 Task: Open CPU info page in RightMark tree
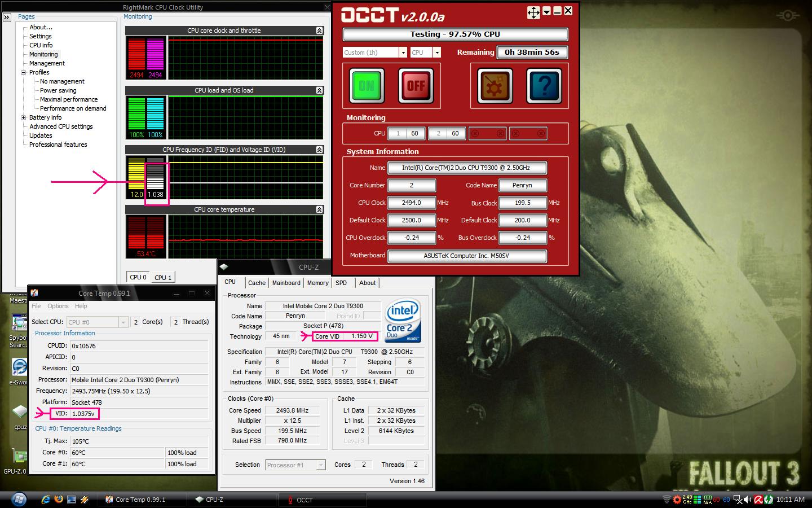41,45
